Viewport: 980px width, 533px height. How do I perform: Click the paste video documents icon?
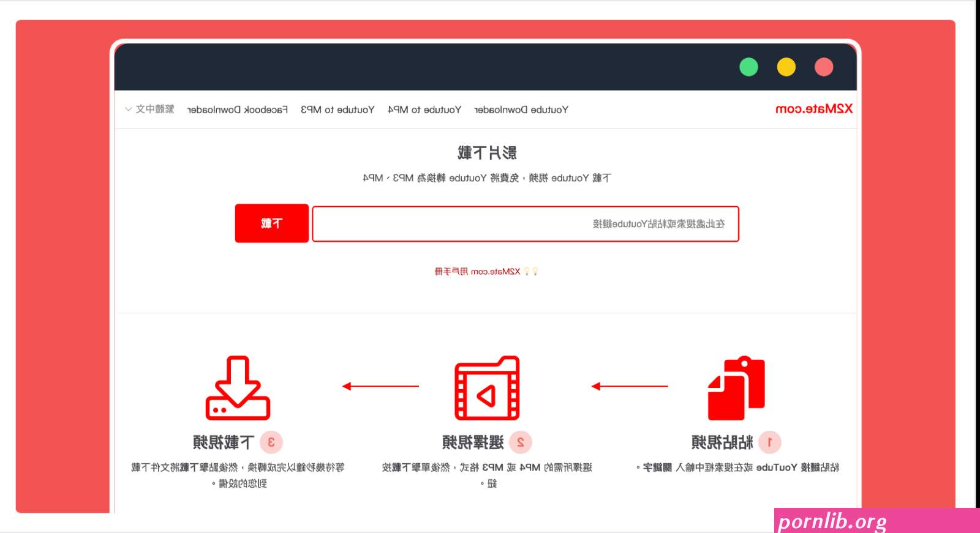[x=736, y=387]
